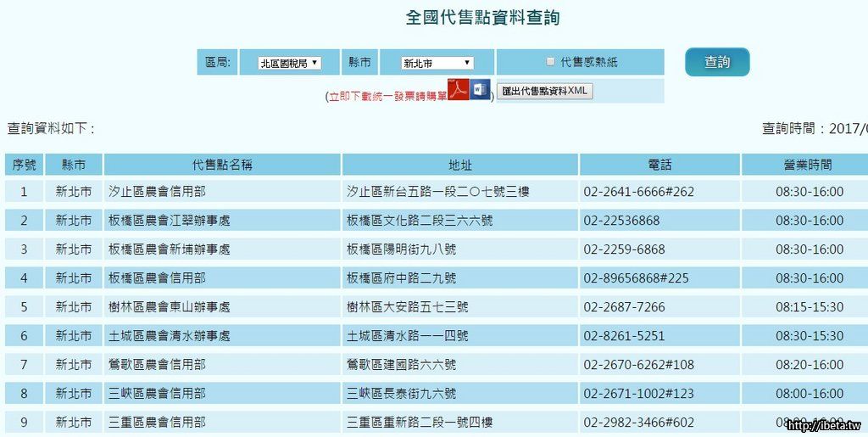Select phone number 02-2687-7266
Viewport: 868px width, 437px height.
(x=624, y=307)
